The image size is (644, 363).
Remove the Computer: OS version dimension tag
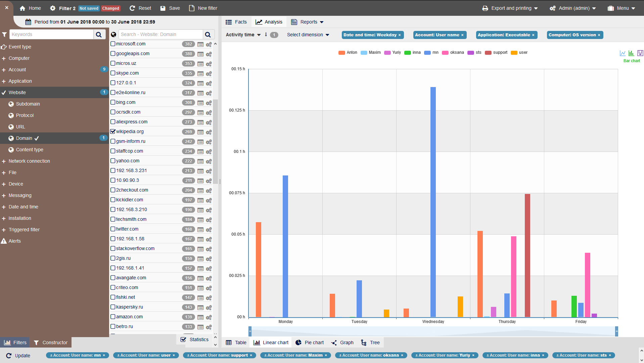click(599, 35)
